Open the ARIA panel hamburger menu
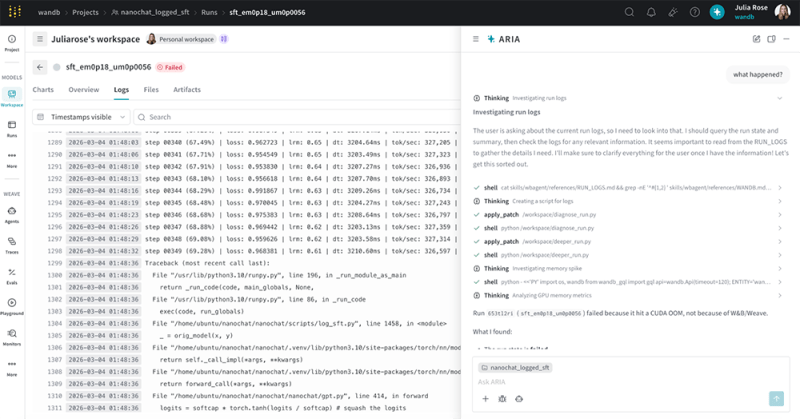 (476, 39)
